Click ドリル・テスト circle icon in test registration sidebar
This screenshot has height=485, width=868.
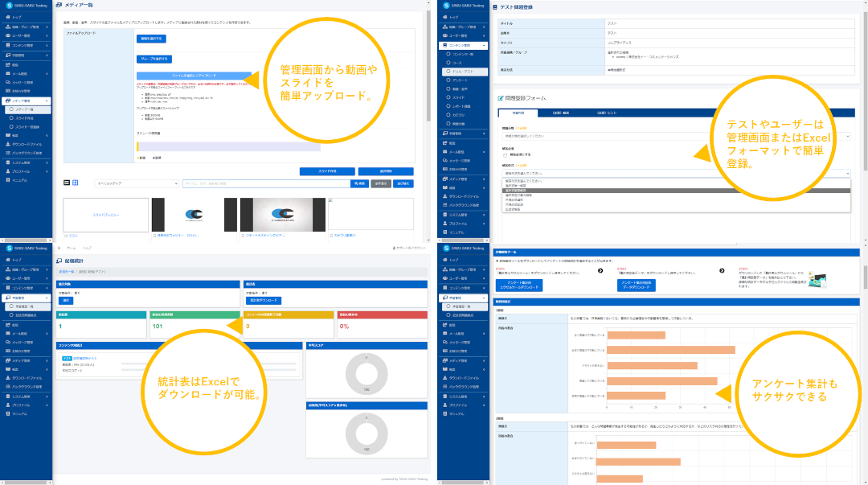tap(448, 72)
